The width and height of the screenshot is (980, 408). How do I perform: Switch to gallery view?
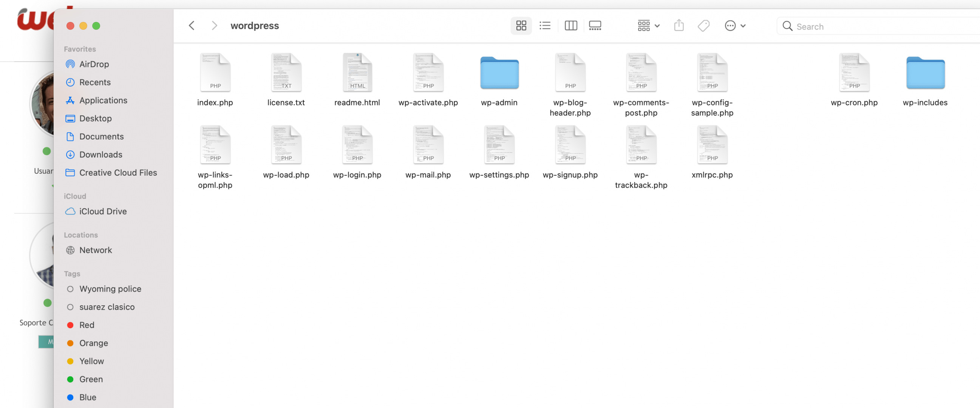[x=595, y=26]
